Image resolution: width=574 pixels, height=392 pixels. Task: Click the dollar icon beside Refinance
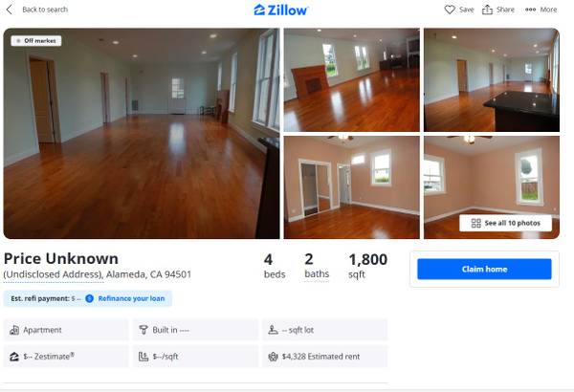coord(89,298)
